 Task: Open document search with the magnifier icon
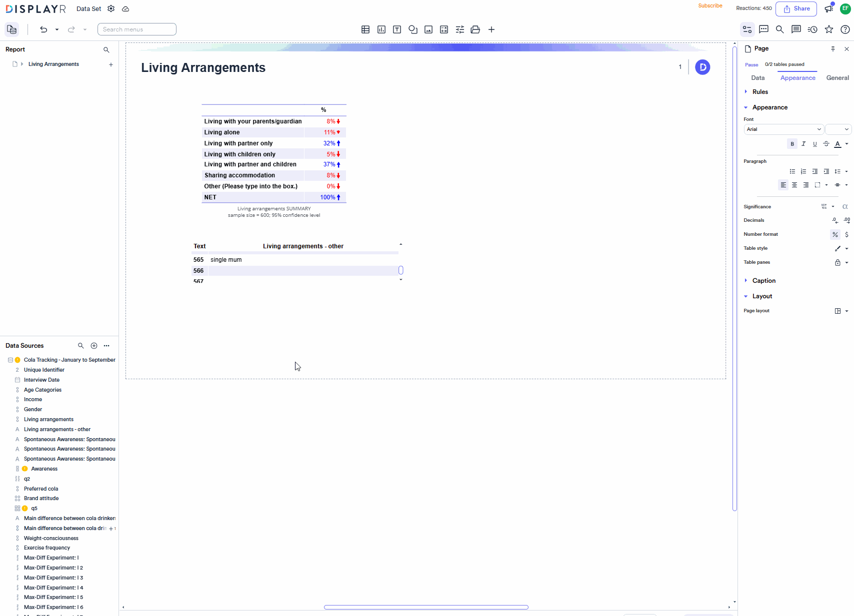click(x=779, y=29)
